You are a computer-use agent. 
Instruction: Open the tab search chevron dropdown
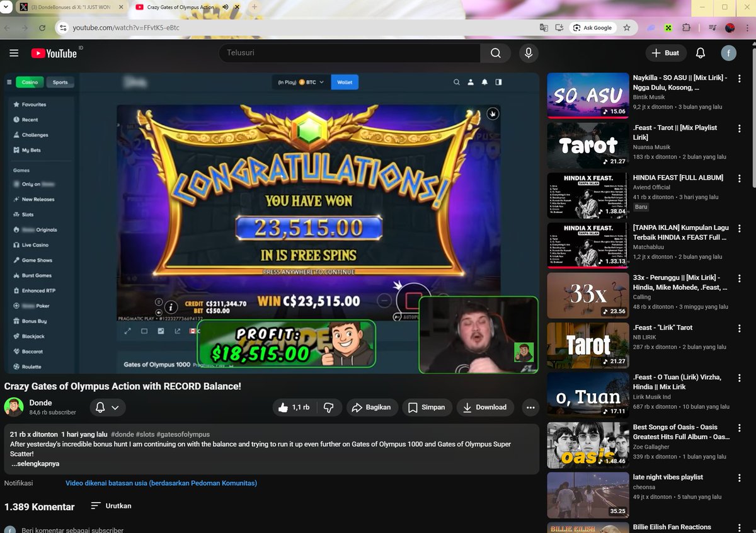6,7
